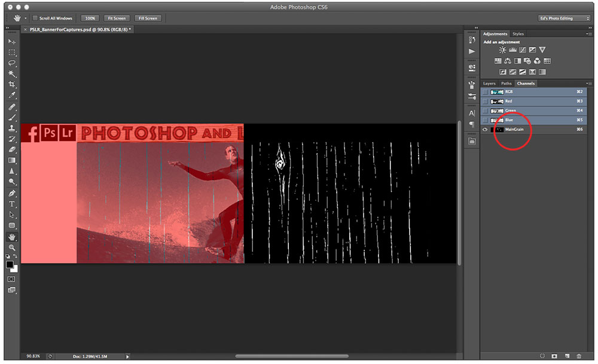Expand the toolbox double-arrow
The image size is (598, 364).
tap(7, 28)
